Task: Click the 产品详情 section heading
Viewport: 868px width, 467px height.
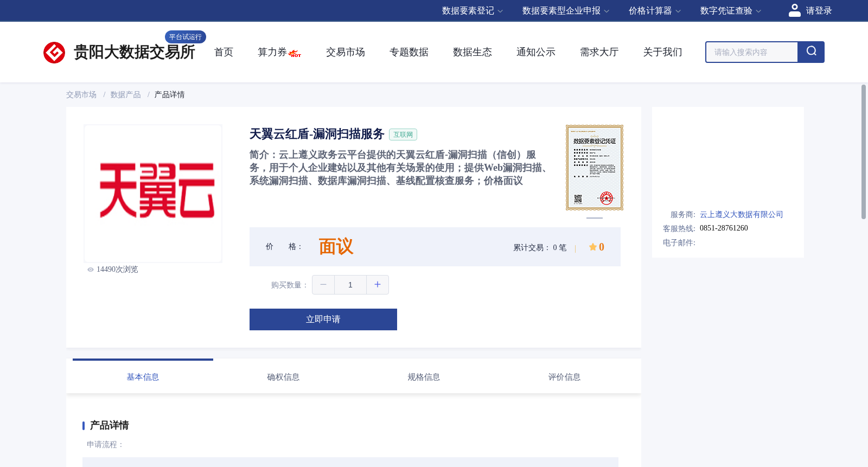Action: click(109, 425)
